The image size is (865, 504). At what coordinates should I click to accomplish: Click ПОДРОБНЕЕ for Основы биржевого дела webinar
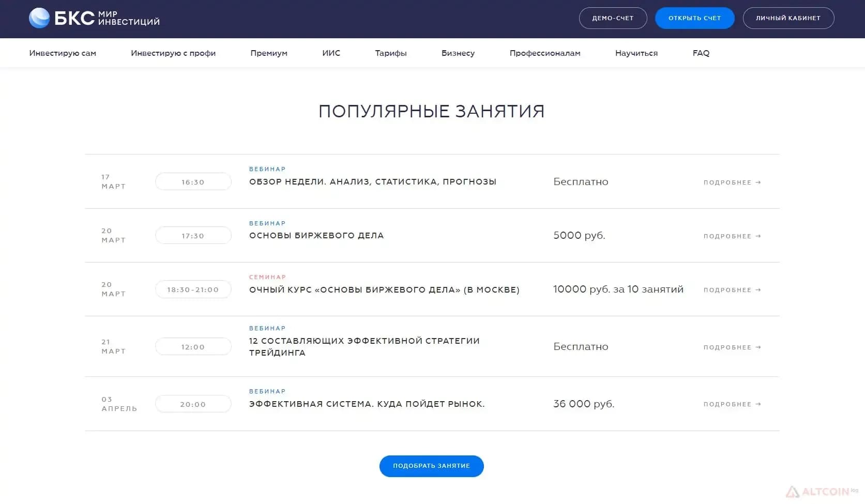(x=732, y=236)
